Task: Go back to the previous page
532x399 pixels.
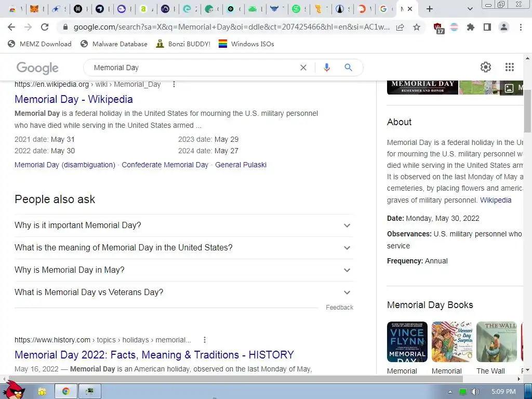Action: pos(11,27)
